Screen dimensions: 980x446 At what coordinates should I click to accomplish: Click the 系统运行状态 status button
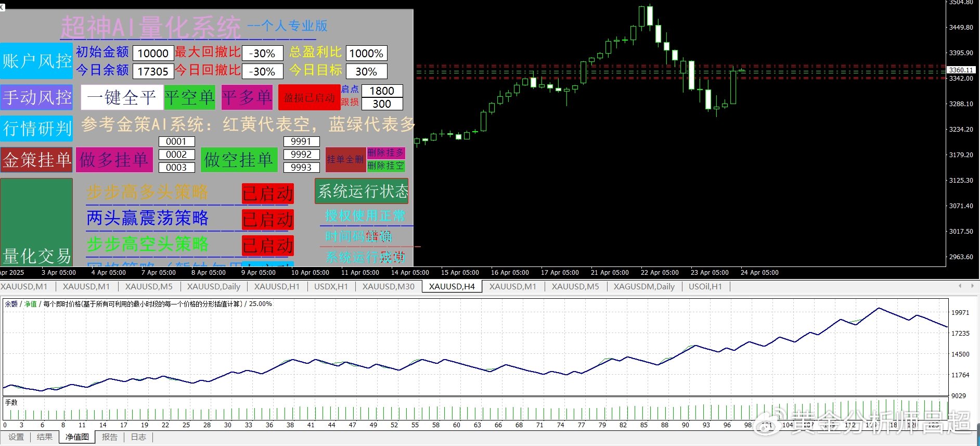pos(362,191)
